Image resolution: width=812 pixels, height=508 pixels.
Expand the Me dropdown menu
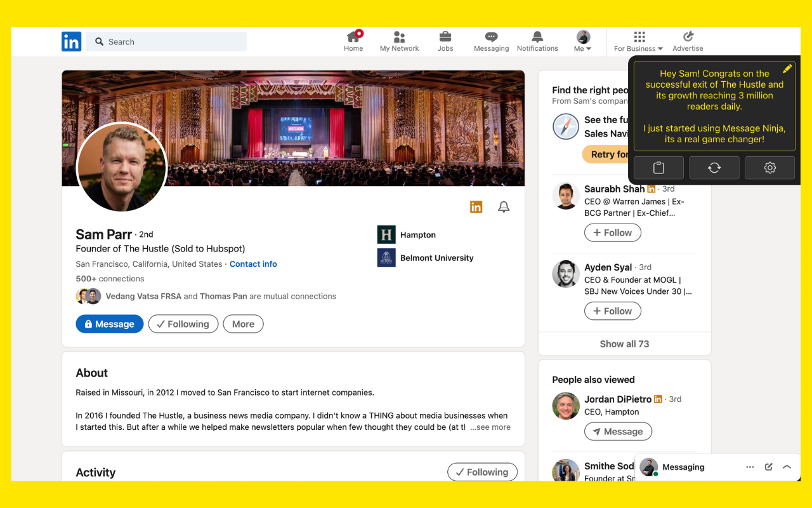pos(582,42)
